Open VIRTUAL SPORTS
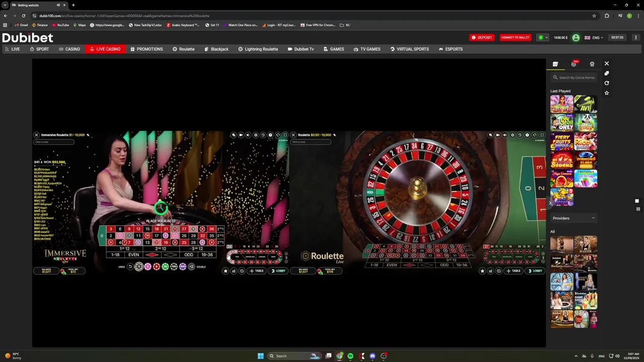This screenshot has width=644, height=362. 410,49
